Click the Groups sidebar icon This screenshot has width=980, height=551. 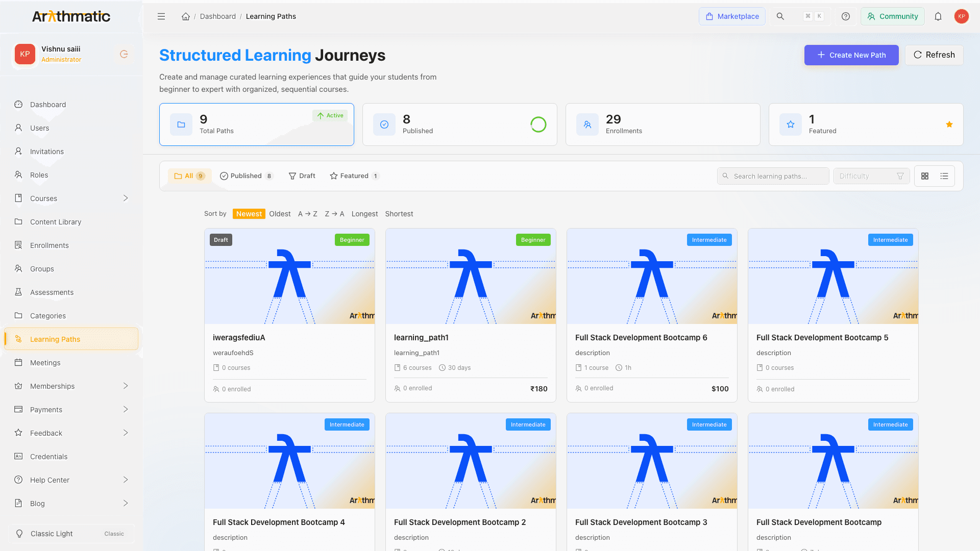point(18,268)
